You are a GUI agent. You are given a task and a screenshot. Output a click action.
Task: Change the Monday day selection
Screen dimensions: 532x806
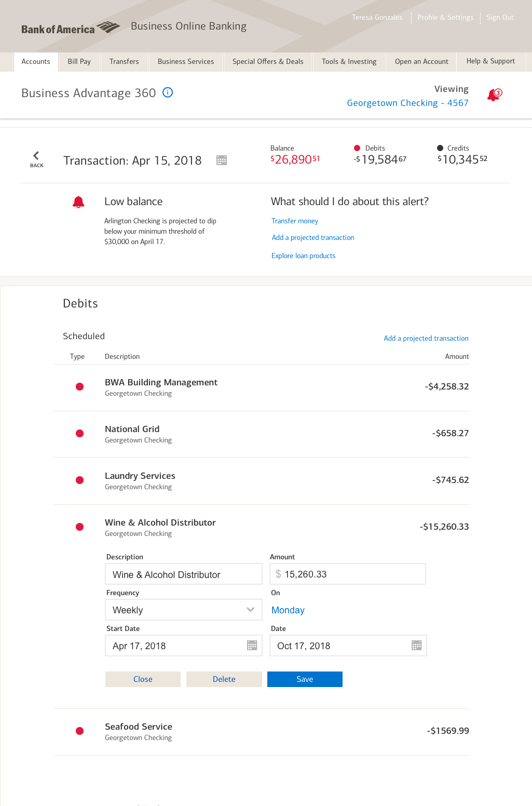pos(288,610)
